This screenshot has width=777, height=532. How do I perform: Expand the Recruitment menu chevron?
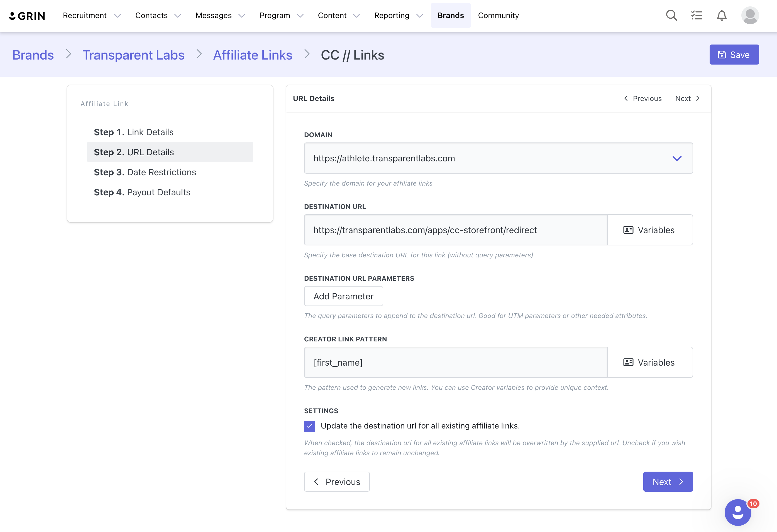pyautogui.click(x=117, y=16)
